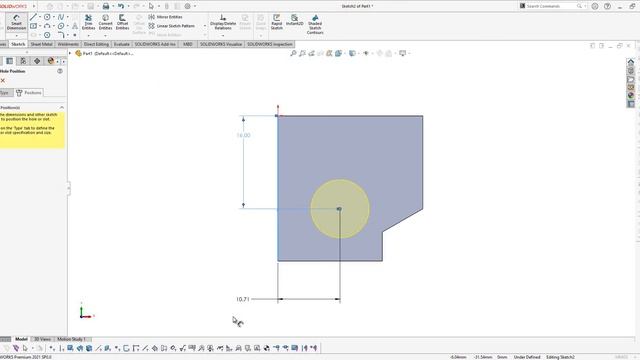Select the Sketch Fillet tool
Image resolution: width=640 pixels, height=360 pixels.
coord(61,35)
